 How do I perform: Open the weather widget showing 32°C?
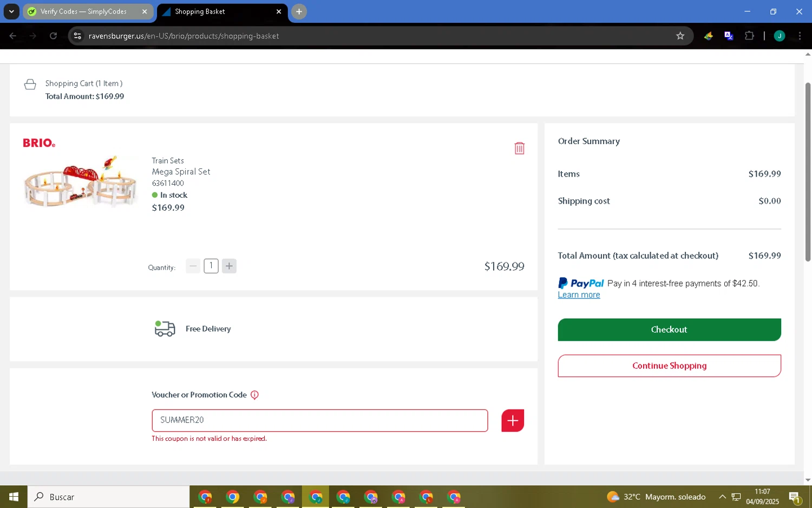656,497
